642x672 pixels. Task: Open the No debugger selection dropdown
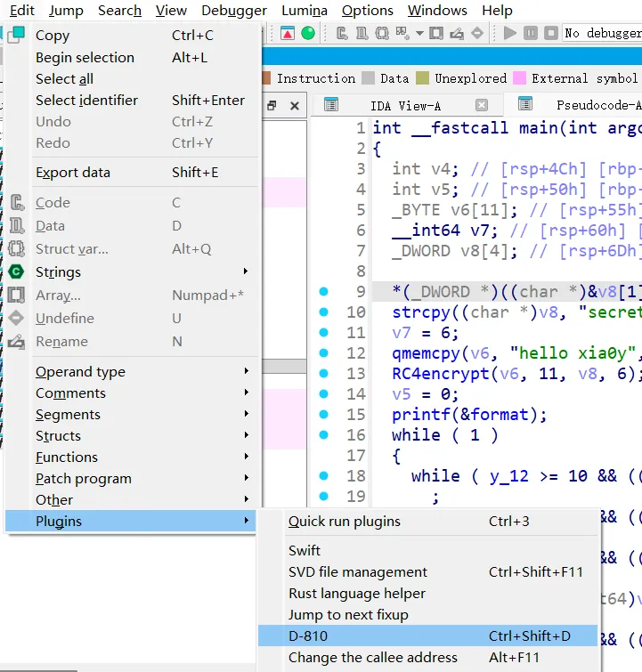(x=602, y=33)
